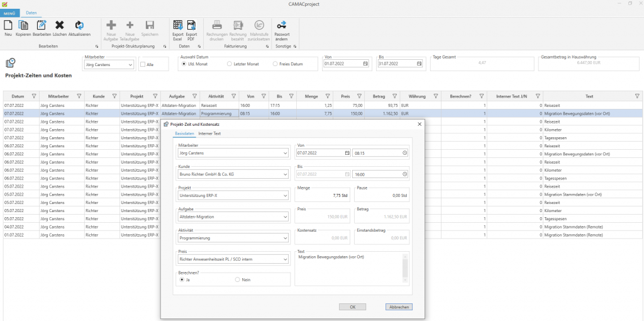Screen dimensions: 644x321
Task: Click clock icon of dialog Von time 08:15
Action: coord(404,152)
